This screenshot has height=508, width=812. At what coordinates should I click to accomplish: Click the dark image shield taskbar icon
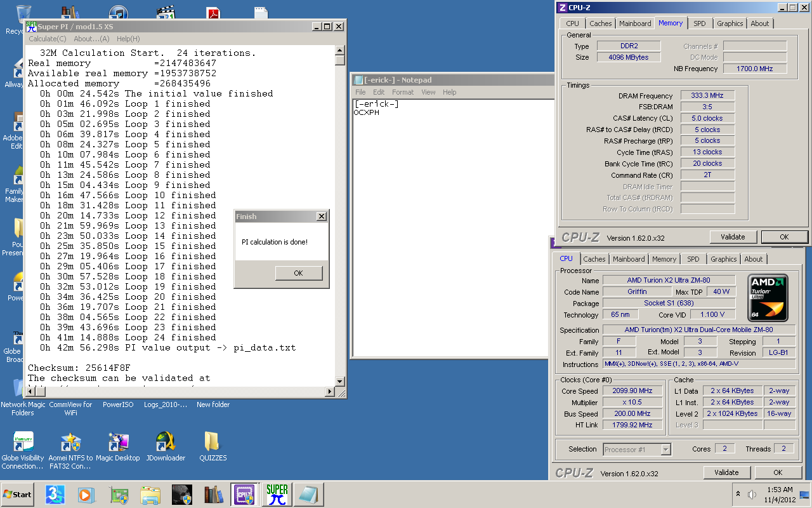pyautogui.click(x=182, y=494)
